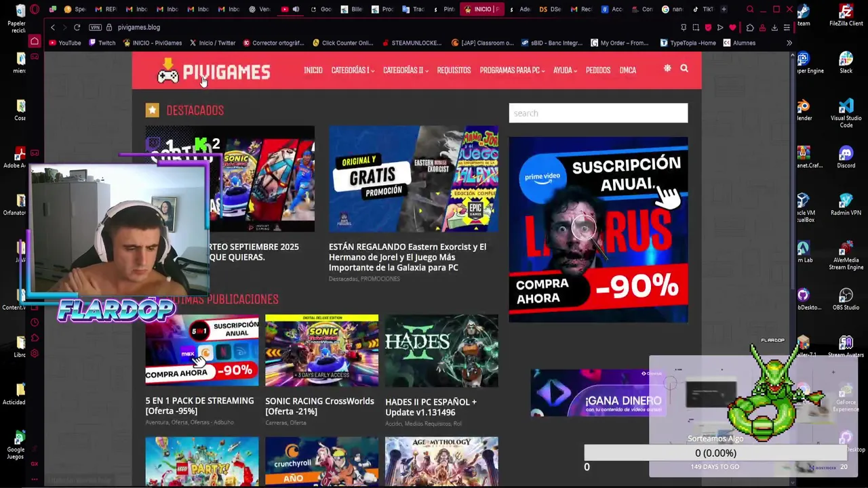This screenshot has width=868, height=488.
Task: Open SONIC RACING CrossWorlds thumbnail
Action: pos(321,350)
